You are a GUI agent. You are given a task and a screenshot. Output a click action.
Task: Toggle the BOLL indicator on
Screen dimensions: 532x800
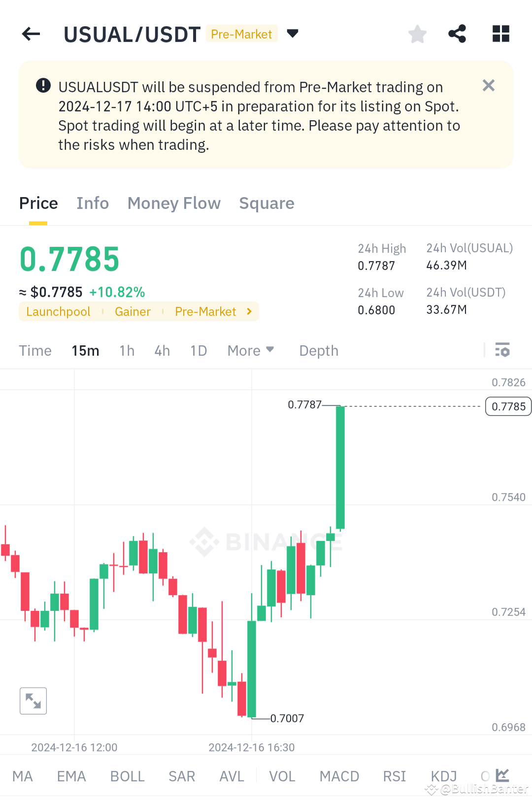pos(127,776)
